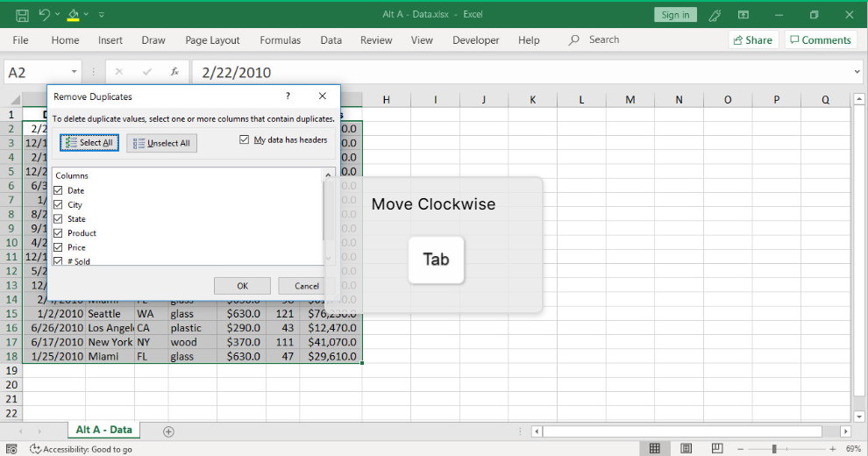Uncheck the Date column checkbox

coord(58,190)
